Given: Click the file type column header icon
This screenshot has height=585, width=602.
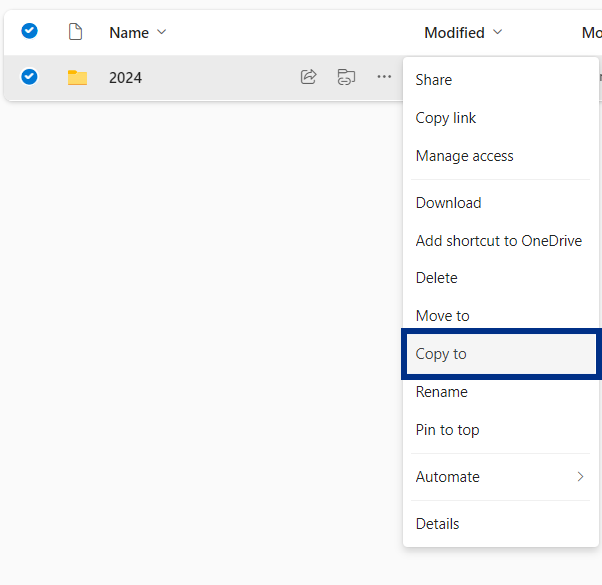Looking at the screenshot, I should click(x=75, y=32).
